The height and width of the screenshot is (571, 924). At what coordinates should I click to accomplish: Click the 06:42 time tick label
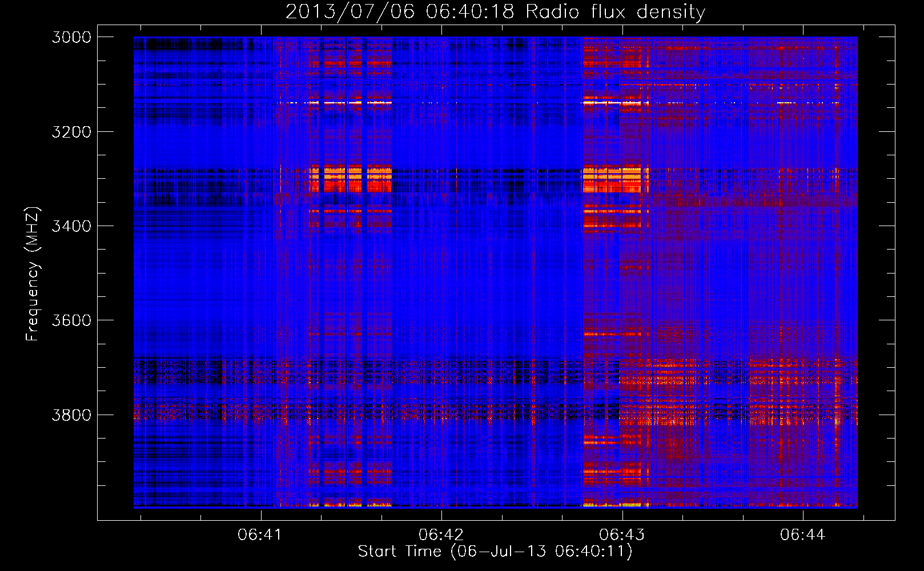441,534
